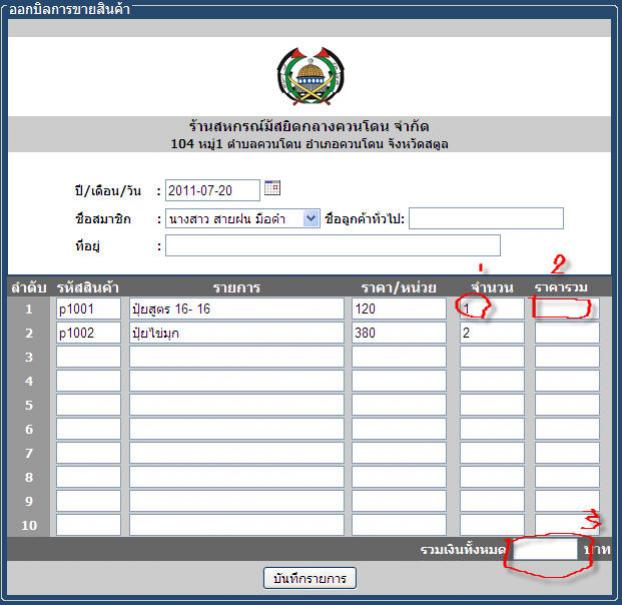
Task: Click the ราคา/หน่วย column header
Action: tap(399, 288)
